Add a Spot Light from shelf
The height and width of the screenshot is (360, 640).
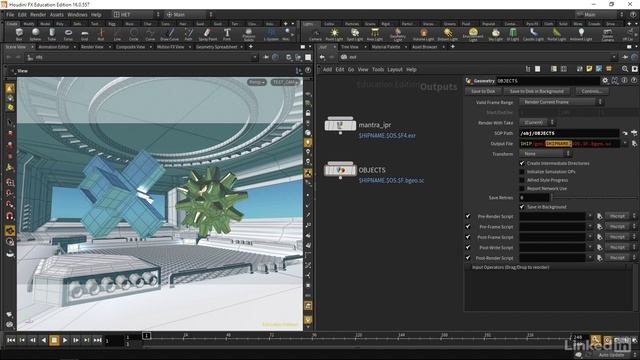tap(355, 35)
